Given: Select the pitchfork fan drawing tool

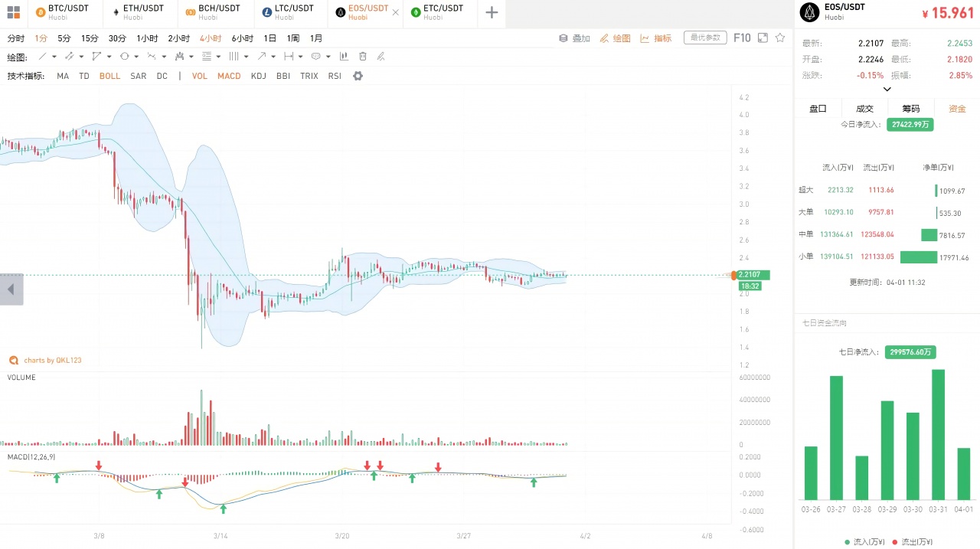Looking at the screenshot, I should click(x=179, y=56).
